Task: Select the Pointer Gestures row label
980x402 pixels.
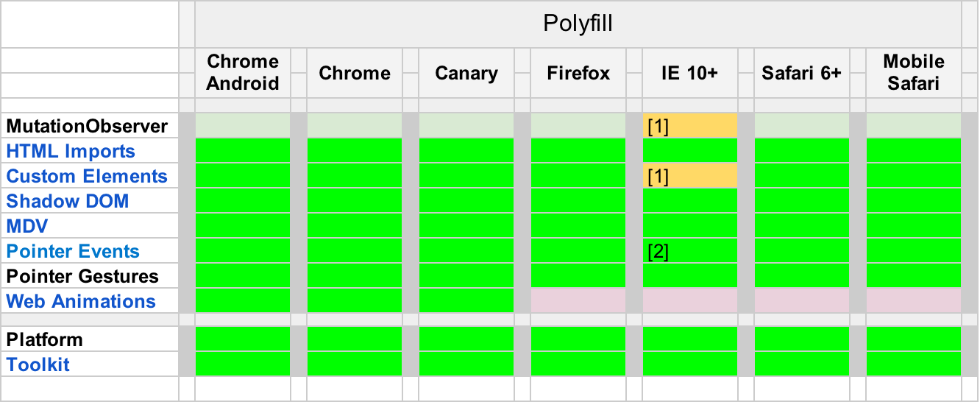Action: [82, 277]
